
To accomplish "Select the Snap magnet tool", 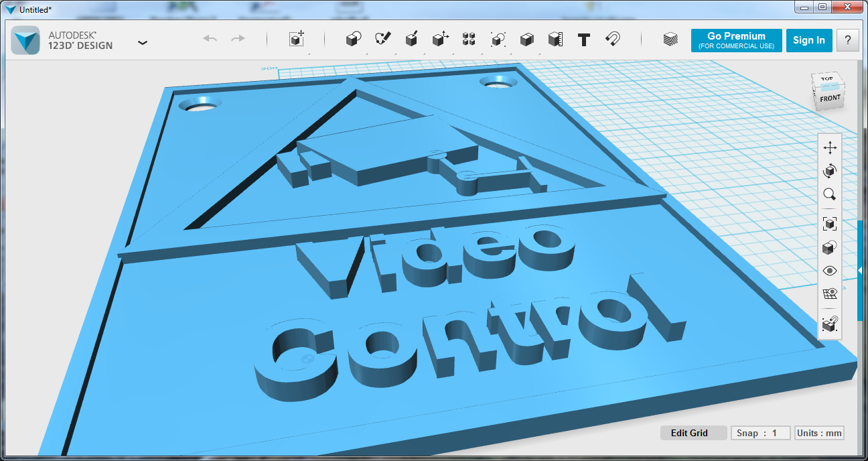I will [x=612, y=39].
